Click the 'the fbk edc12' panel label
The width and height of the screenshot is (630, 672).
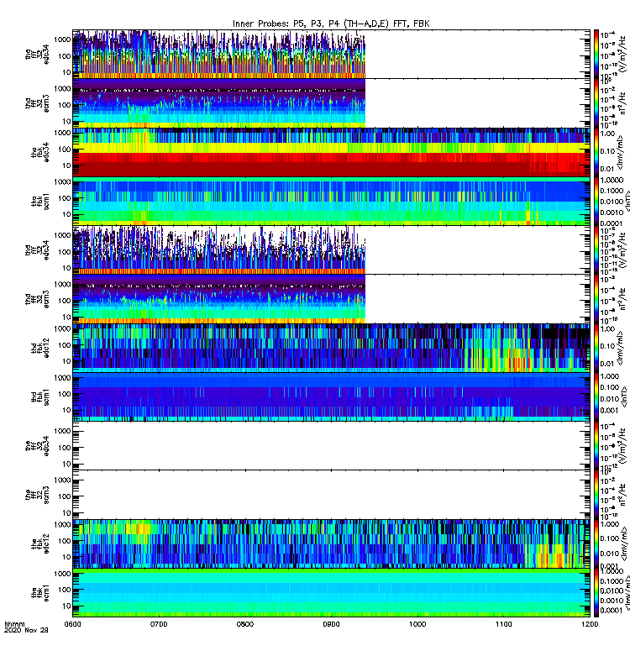click(x=40, y=543)
